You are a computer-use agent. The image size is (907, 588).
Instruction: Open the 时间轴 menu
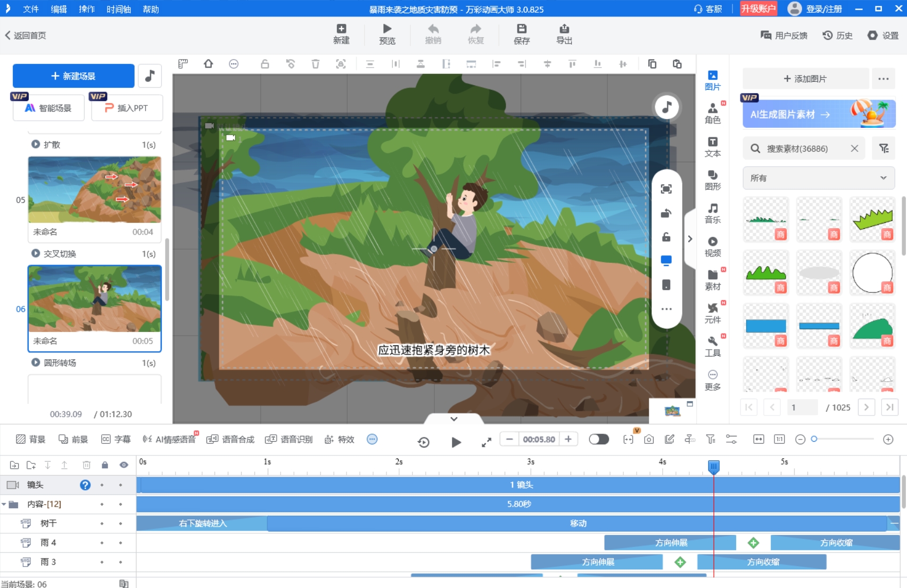[118, 9]
